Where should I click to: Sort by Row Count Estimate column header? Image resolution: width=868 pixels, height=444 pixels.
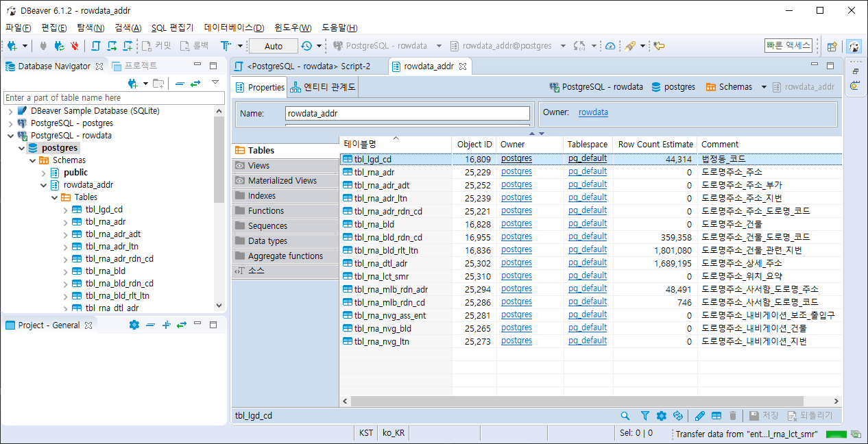coord(655,145)
